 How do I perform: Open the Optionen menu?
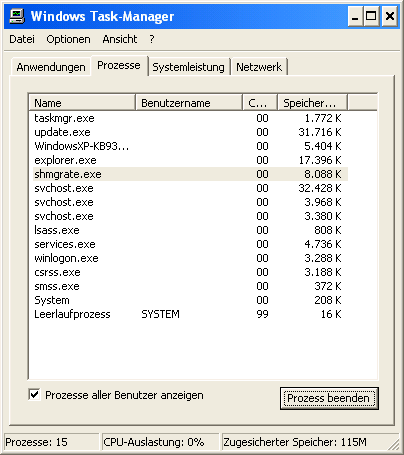point(68,39)
